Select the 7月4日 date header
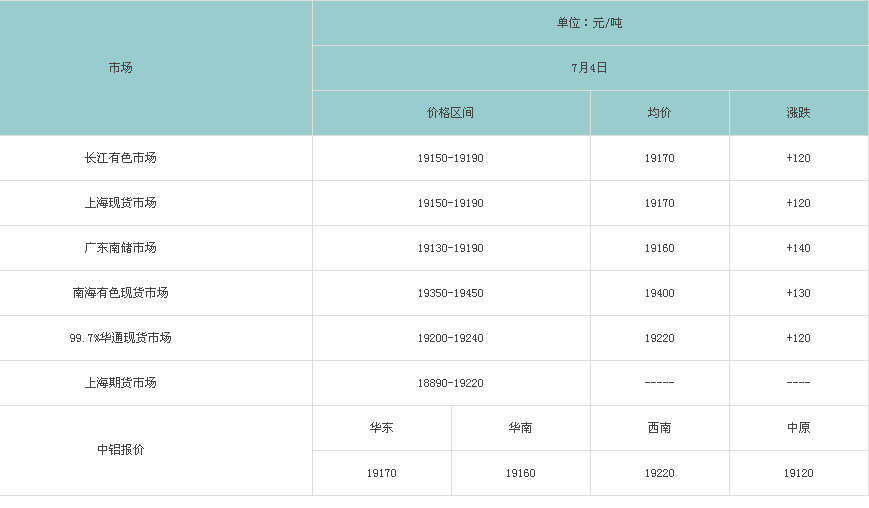 (x=589, y=68)
